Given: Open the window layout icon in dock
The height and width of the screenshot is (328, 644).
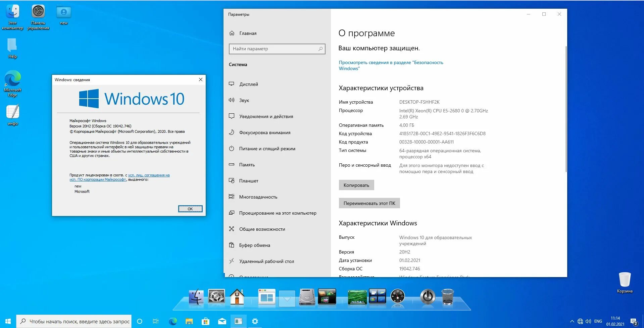Looking at the screenshot, I should (267, 297).
